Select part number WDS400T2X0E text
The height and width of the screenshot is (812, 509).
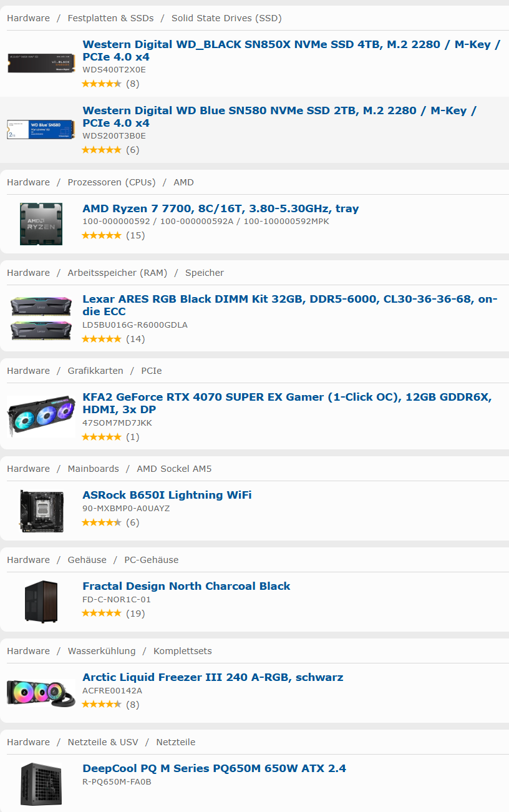[x=114, y=70]
